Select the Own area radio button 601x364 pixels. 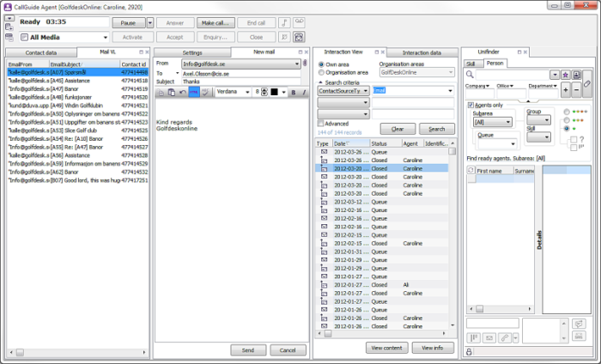tap(321, 64)
